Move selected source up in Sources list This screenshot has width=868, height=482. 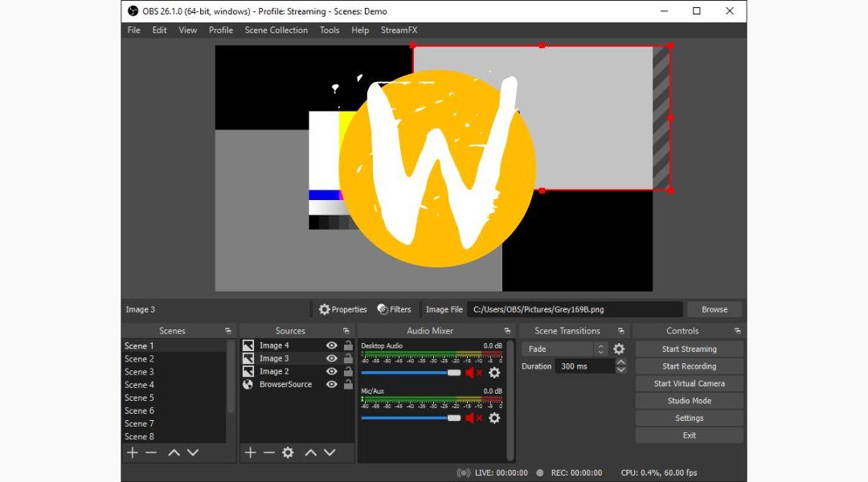click(x=310, y=453)
